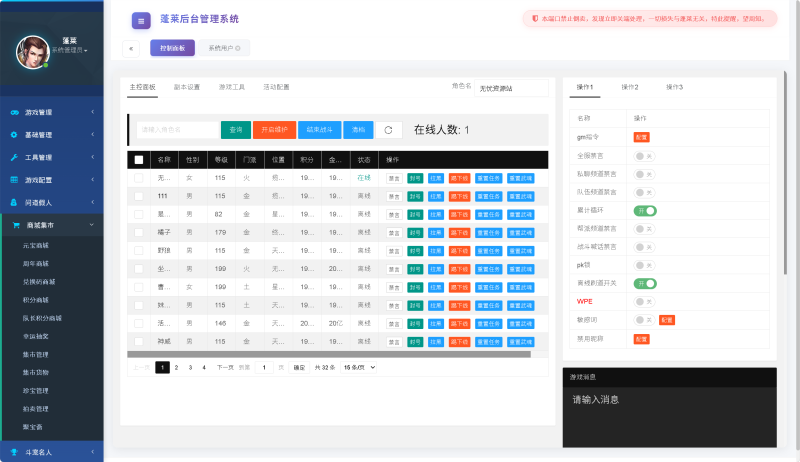Click the user avatar picture
Screen dimensions: 800x462
click(33, 52)
